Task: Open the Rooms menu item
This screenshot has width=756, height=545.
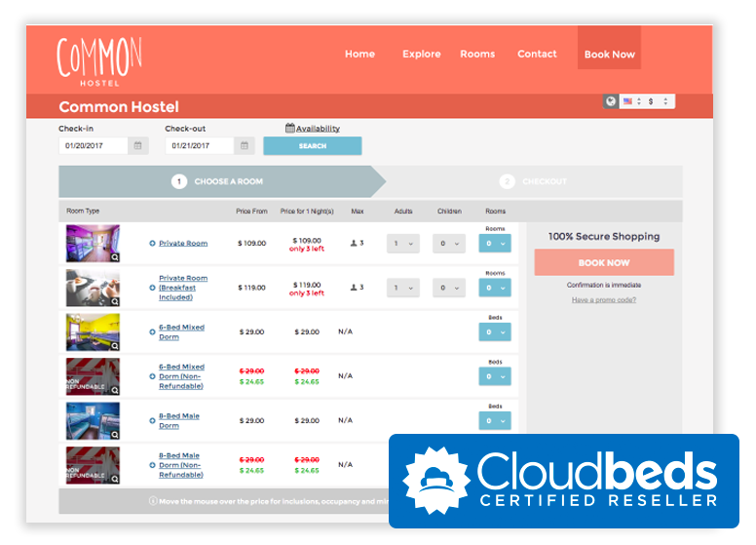Action: click(x=477, y=54)
